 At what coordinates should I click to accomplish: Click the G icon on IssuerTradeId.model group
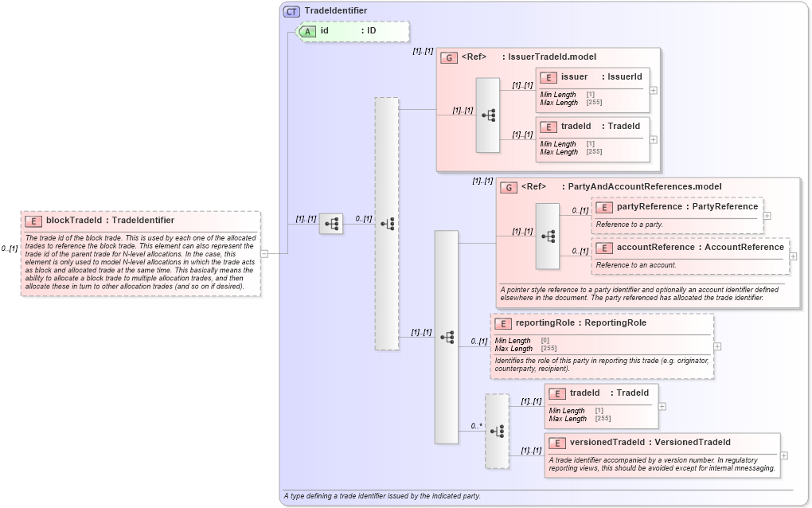point(447,57)
